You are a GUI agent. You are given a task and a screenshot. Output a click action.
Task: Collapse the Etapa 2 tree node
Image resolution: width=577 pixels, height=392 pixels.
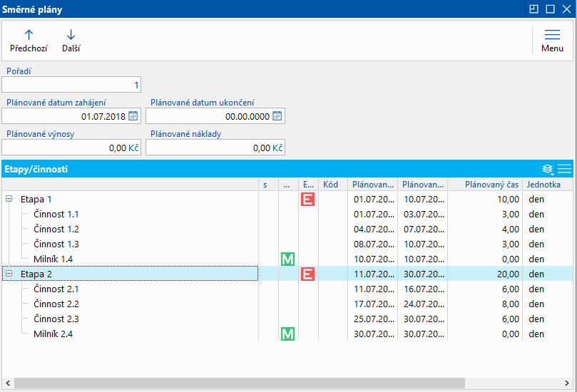click(9, 274)
